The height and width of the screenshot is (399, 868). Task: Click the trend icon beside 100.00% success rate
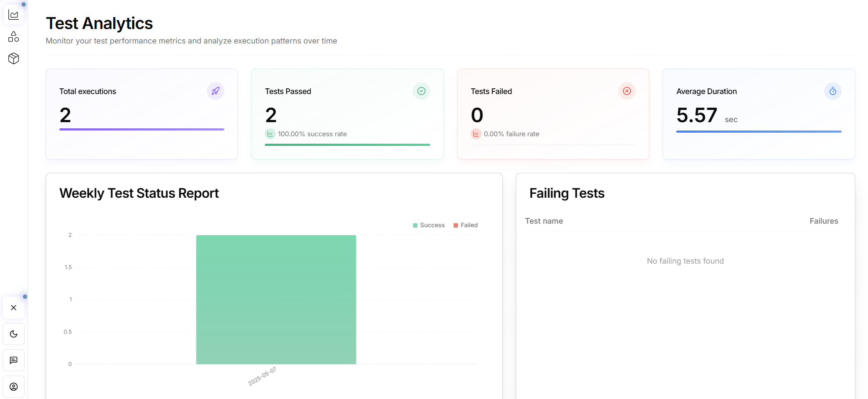(270, 134)
